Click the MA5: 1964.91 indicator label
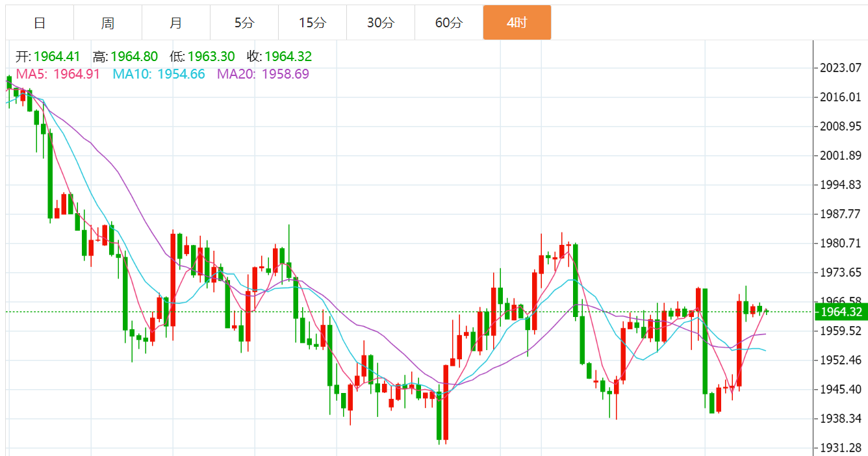 pos(58,74)
